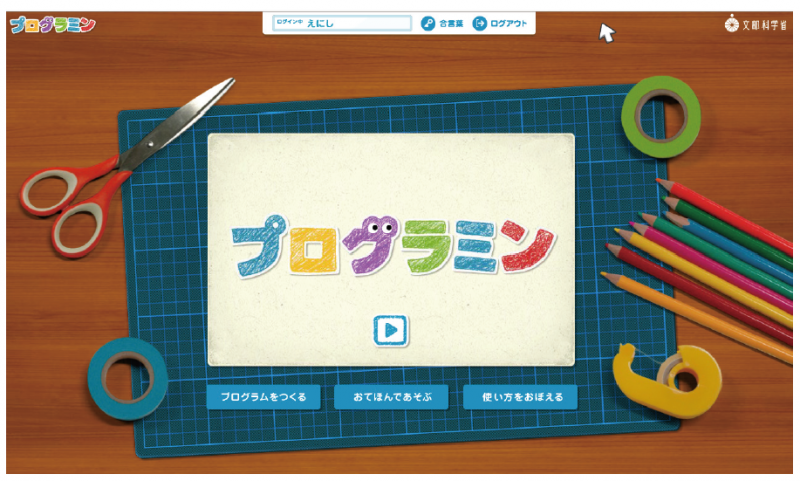Click the googly eyes on the purple グ
Image resolution: width=800 pixels, height=481 pixels.
pos(381,227)
